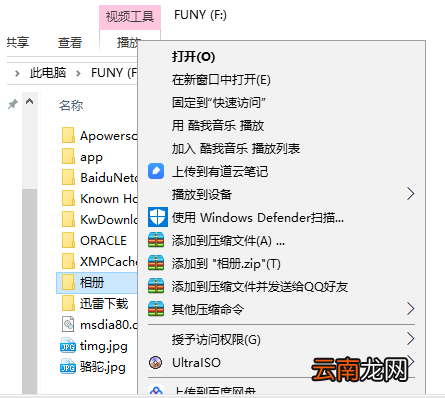Click the folder icon of 迅雷下载
Image resolution: width=445 pixels, height=398 pixels.
[x=68, y=303]
